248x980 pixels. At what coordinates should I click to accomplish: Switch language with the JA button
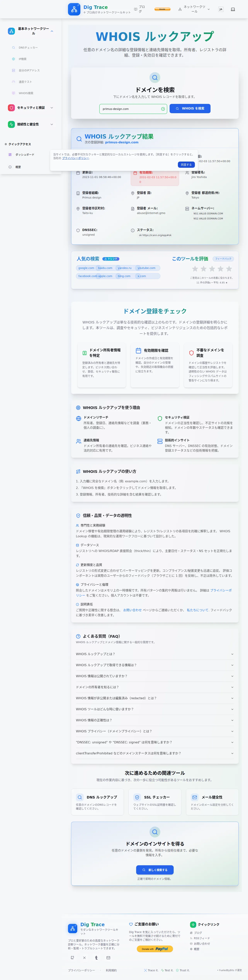click(221, 9)
